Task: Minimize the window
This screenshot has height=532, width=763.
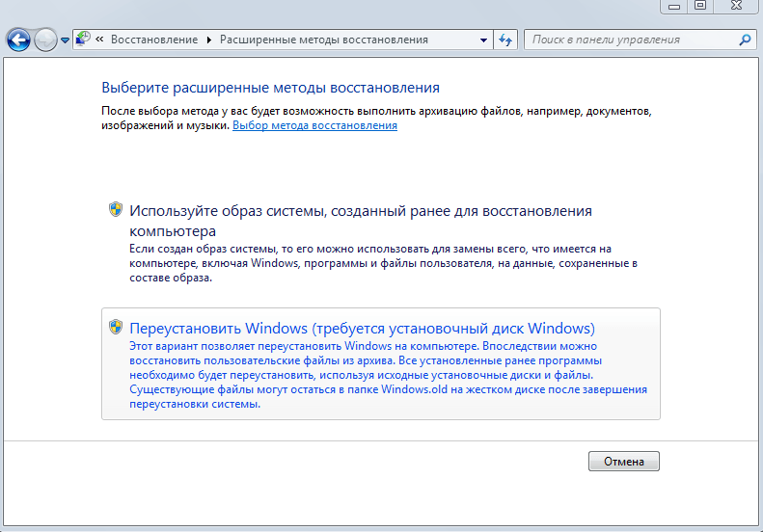Action: (674, 7)
